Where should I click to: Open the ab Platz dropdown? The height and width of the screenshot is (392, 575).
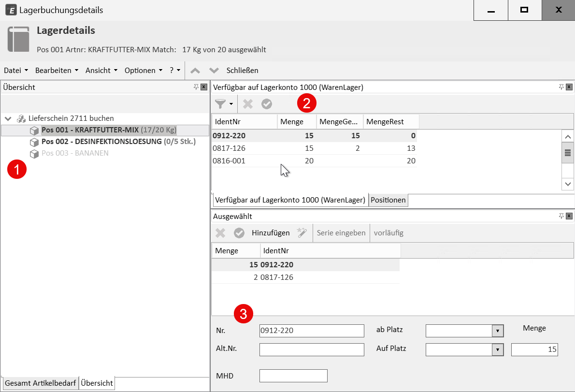(498, 331)
